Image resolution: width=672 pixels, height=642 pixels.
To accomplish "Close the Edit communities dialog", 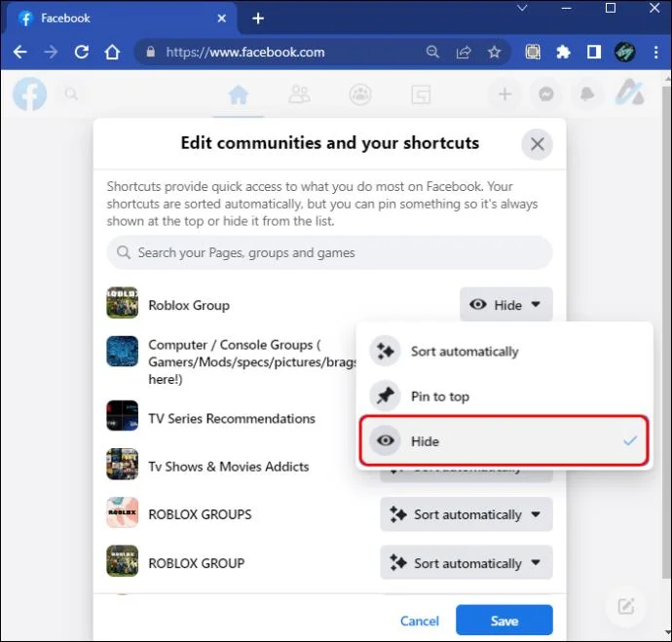I will (537, 144).
